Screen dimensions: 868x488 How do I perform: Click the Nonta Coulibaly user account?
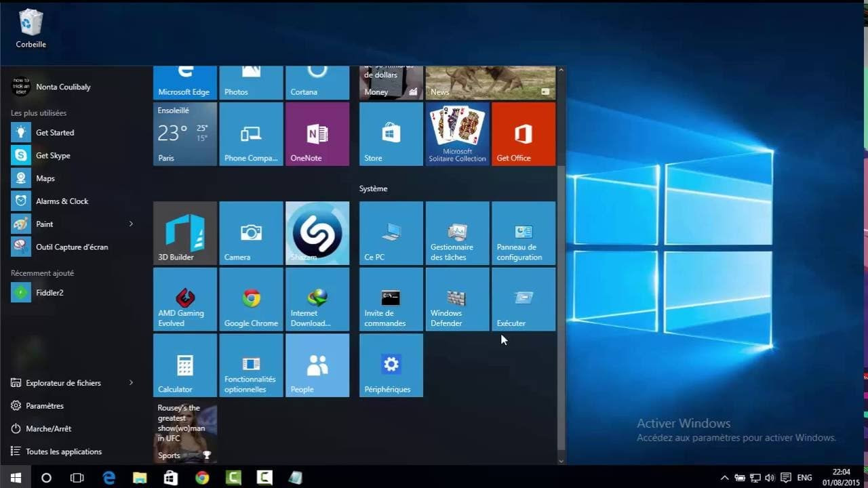tap(62, 87)
